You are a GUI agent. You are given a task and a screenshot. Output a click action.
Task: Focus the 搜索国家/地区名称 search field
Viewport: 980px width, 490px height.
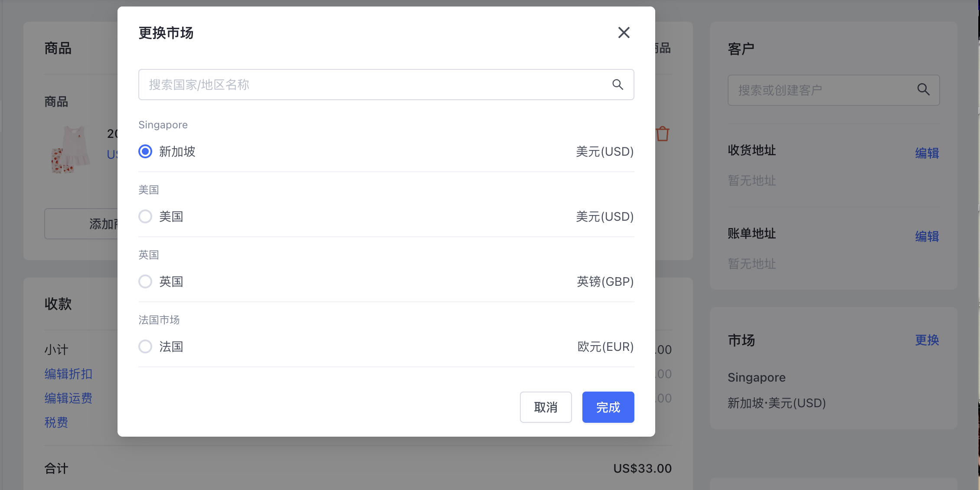[373, 85]
